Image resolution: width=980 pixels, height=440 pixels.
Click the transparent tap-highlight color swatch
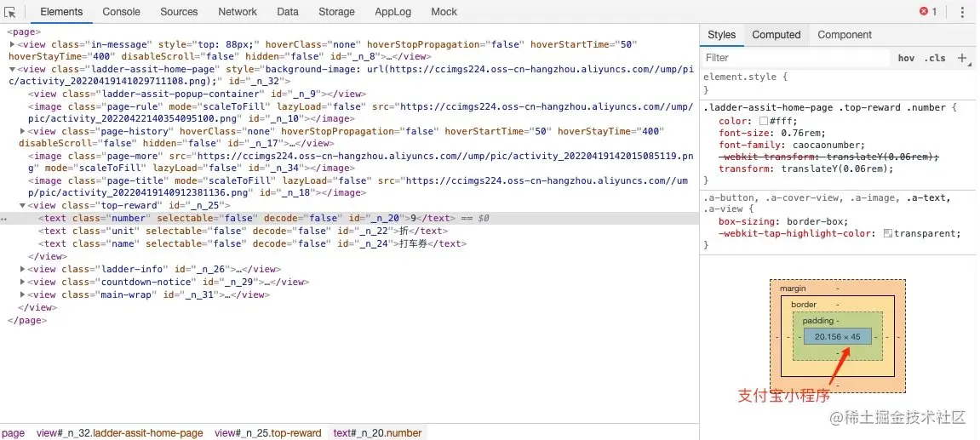887,234
